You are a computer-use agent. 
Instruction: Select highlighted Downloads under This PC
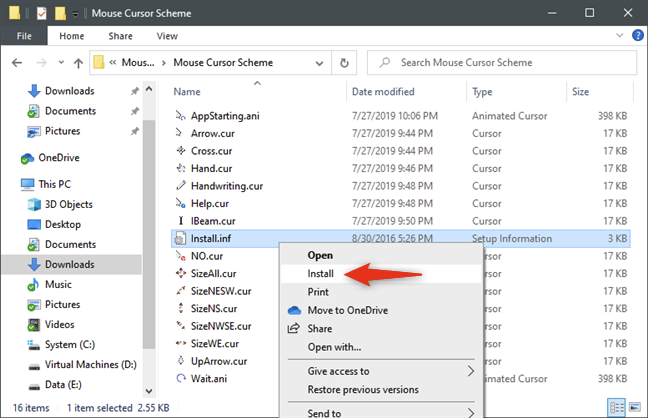(x=69, y=265)
